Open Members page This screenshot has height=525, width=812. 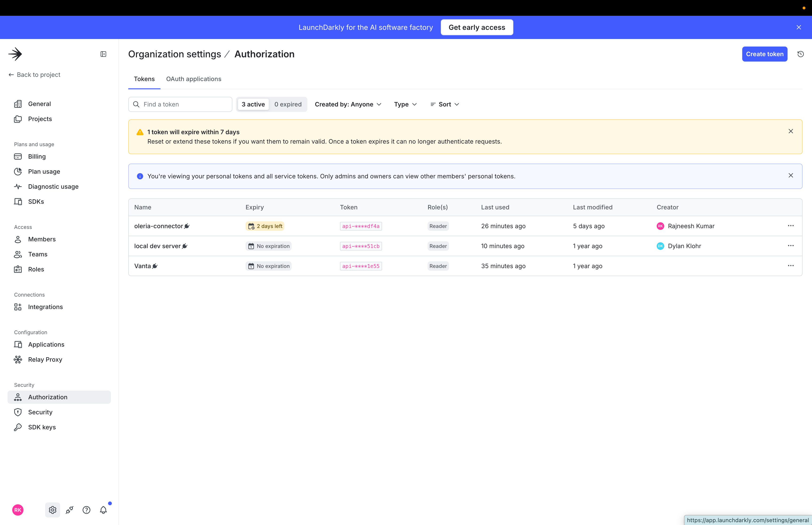pyautogui.click(x=59, y=239)
